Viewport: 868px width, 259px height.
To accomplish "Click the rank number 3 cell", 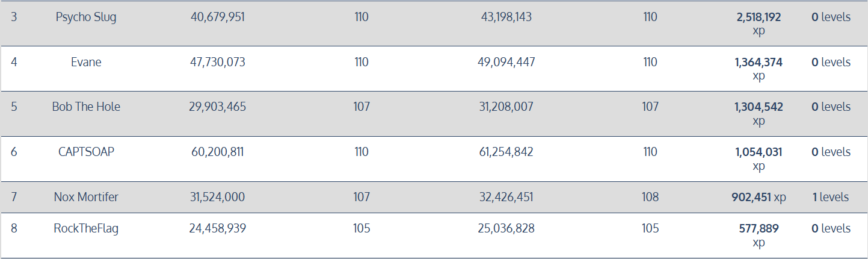I will pyautogui.click(x=14, y=17).
